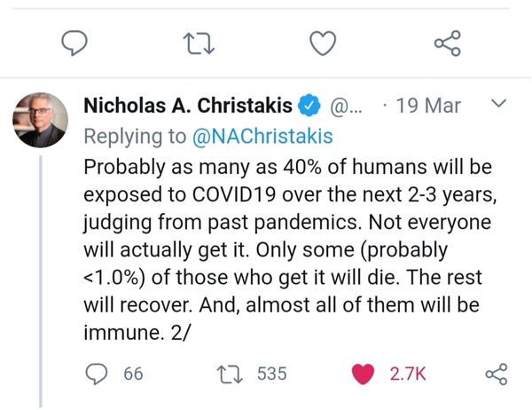Open the Nicholas A. Christakis display name
This screenshot has width=532, height=410.
tap(188, 106)
